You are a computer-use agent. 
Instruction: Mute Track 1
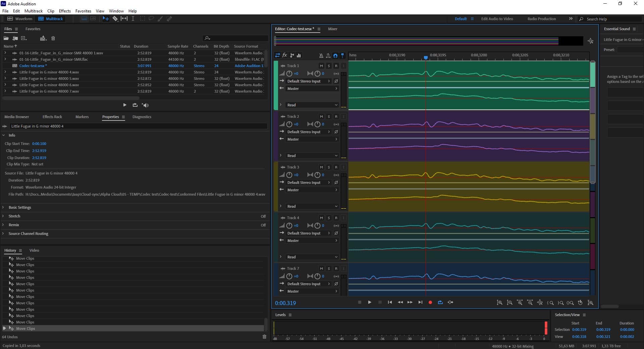point(321,66)
